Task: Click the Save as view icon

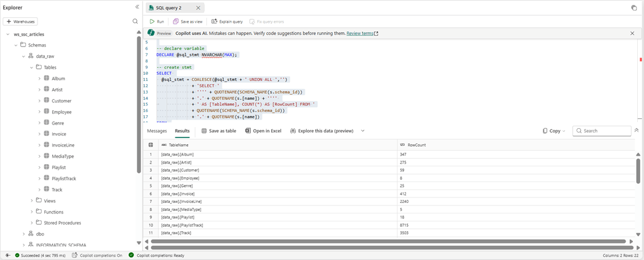Action: [x=176, y=21]
